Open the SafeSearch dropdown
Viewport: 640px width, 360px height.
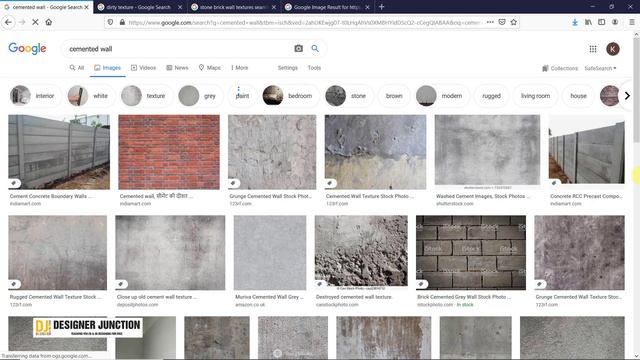(x=600, y=68)
